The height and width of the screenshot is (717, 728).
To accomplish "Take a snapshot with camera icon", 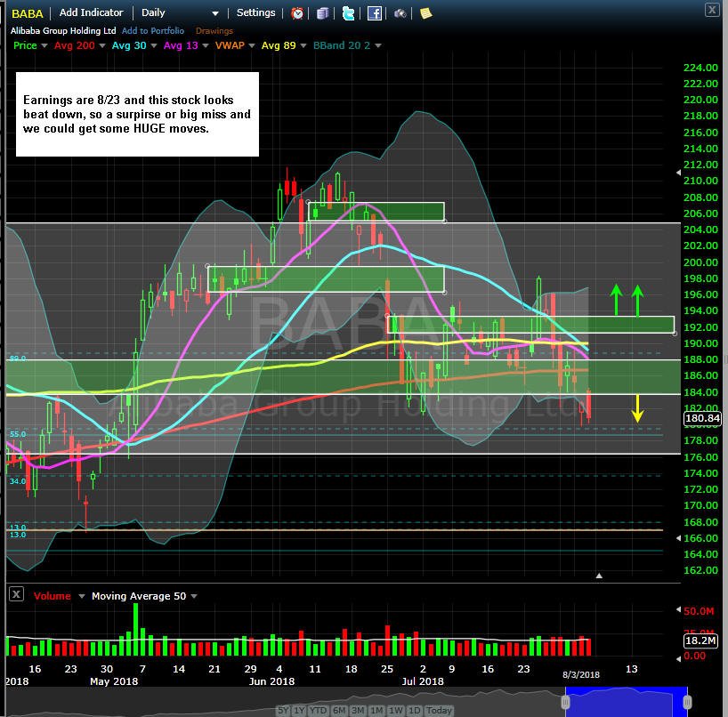I will (400, 14).
